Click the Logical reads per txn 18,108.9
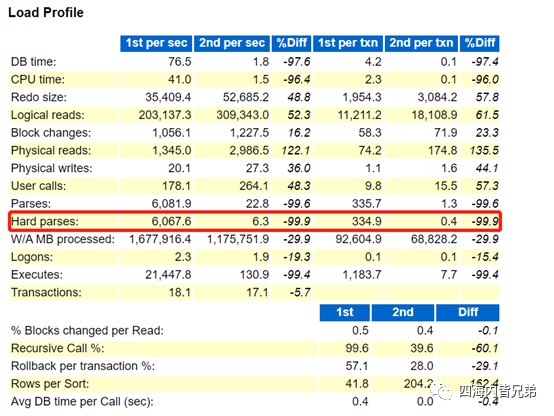Viewport: 554px width, 416px height. [x=434, y=115]
